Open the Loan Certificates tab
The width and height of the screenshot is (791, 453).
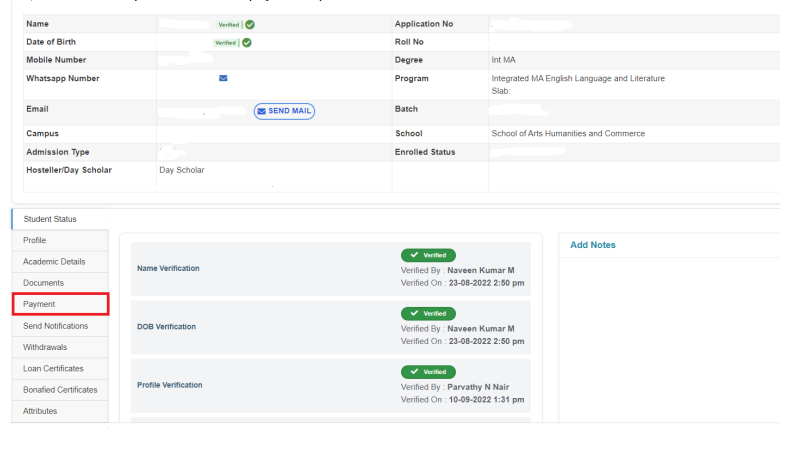54,369
